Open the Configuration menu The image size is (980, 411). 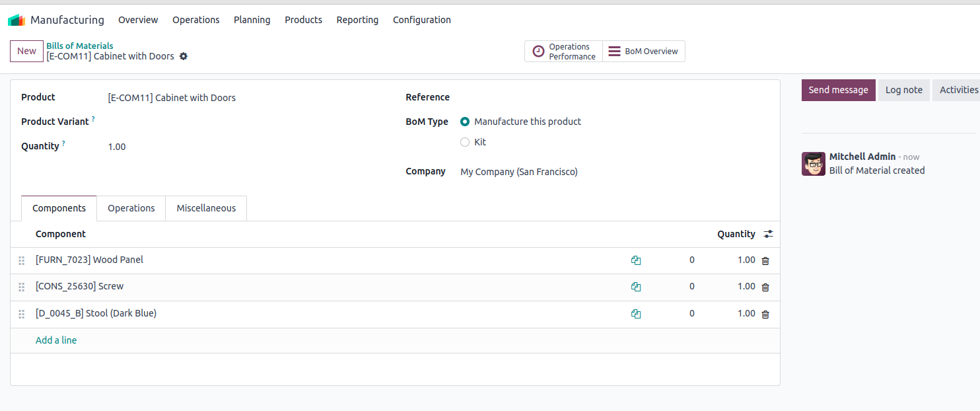point(421,20)
